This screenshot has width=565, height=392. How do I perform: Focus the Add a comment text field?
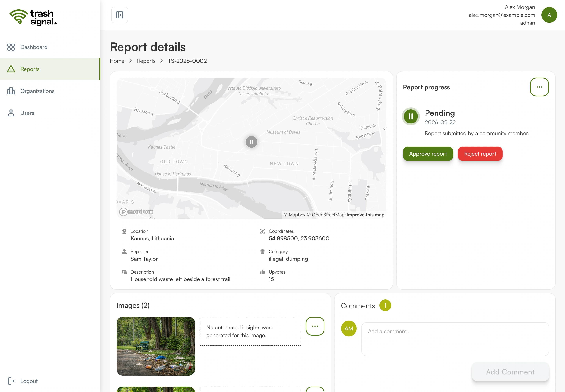tap(455, 339)
